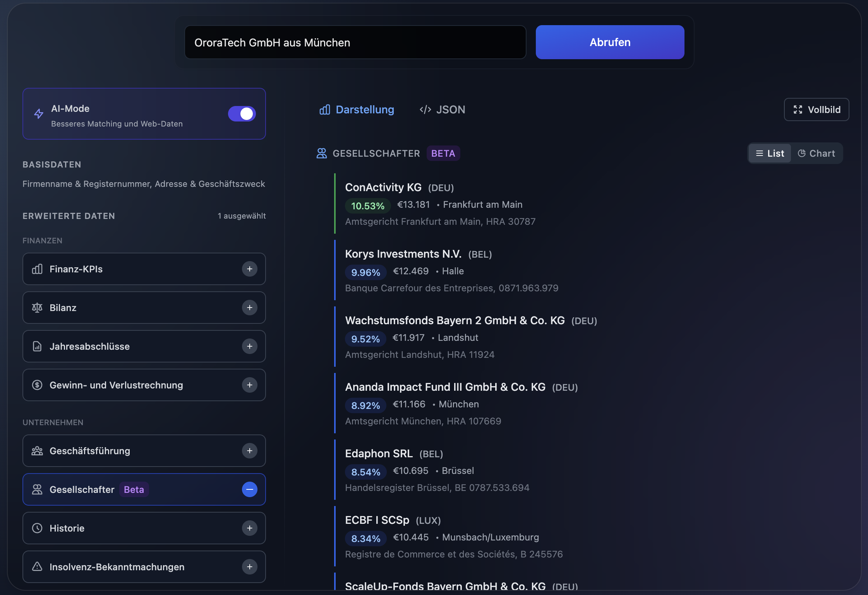Image resolution: width=868 pixels, height=595 pixels.
Task: Toggle the AI-Mode switch
Action: pos(242,114)
